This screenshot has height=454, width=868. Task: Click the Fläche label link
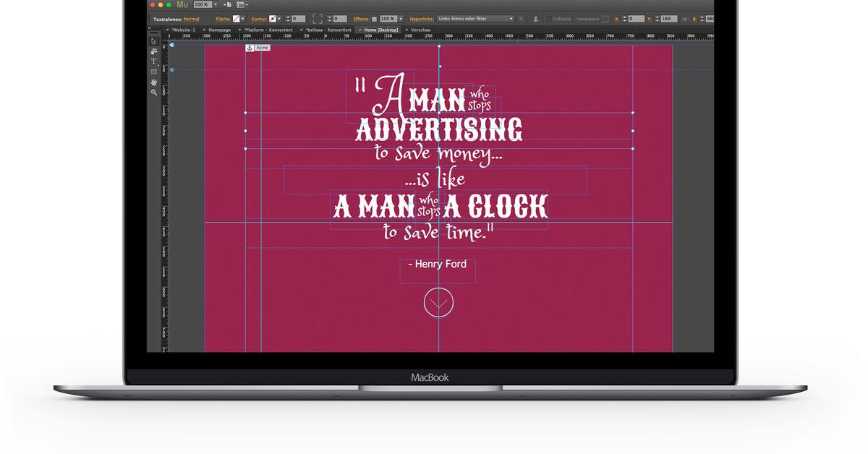pos(223,19)
